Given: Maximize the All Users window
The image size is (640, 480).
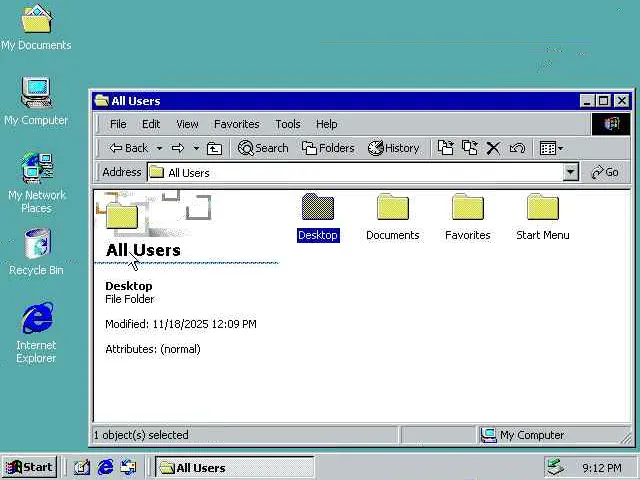Looking at the screenshot, I should coord(604,100).
